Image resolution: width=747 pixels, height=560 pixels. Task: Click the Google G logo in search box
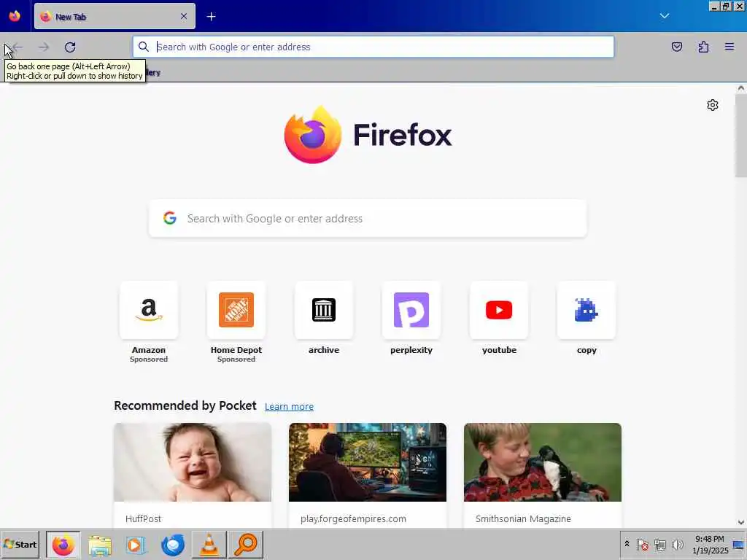point(169,218)
